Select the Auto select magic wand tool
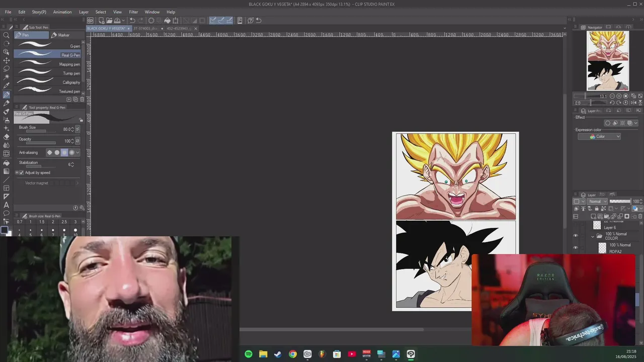Screen dimensions: 644x362 [x=7, y=77]
